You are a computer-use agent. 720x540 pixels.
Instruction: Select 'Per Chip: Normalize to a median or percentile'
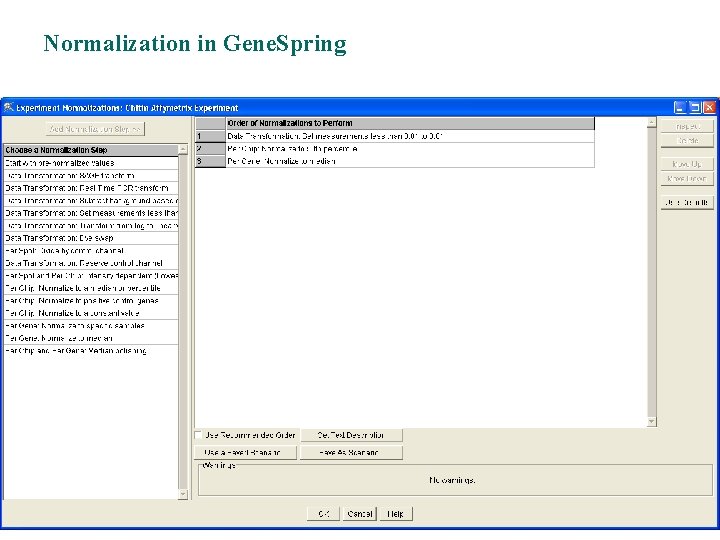click(x=91, y=288)
